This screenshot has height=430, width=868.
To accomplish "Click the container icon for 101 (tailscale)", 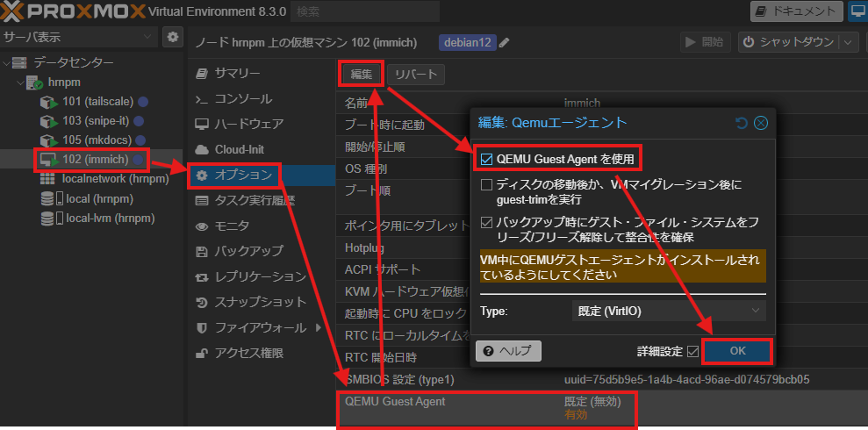I will pyautogui.click(x=49, y=102).
